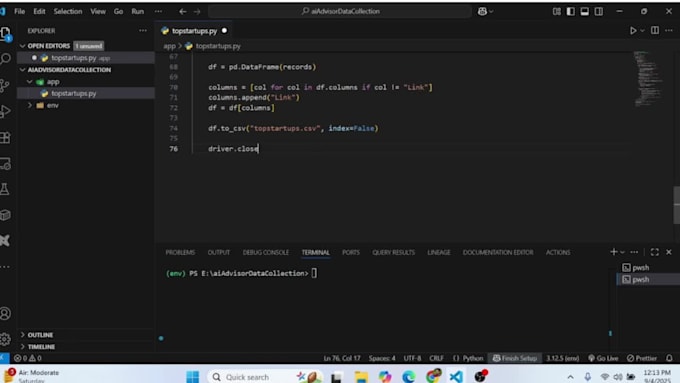The height and width of the screenshot is (383, 680).
Task: Run Python file play button
Action: pos(633,31)
